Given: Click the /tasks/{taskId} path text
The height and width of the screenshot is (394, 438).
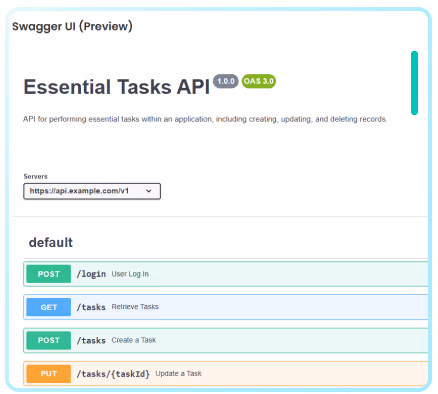Looking at the screenshot, I should [113, 374].
